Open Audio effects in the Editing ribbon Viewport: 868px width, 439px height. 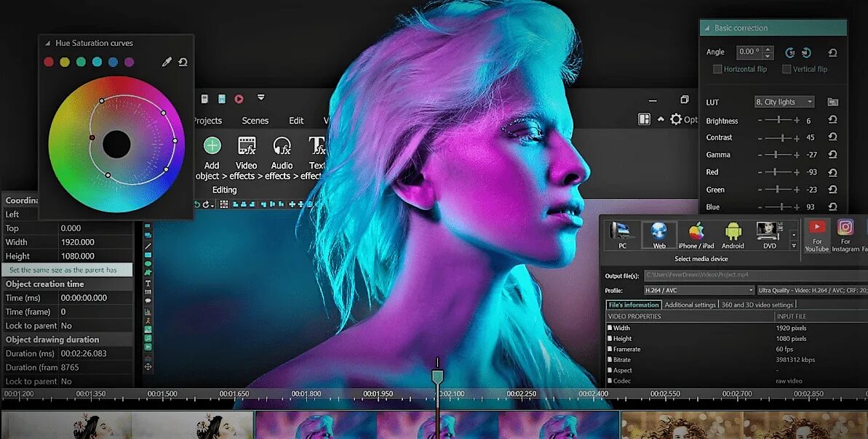[x=282, y=158]
